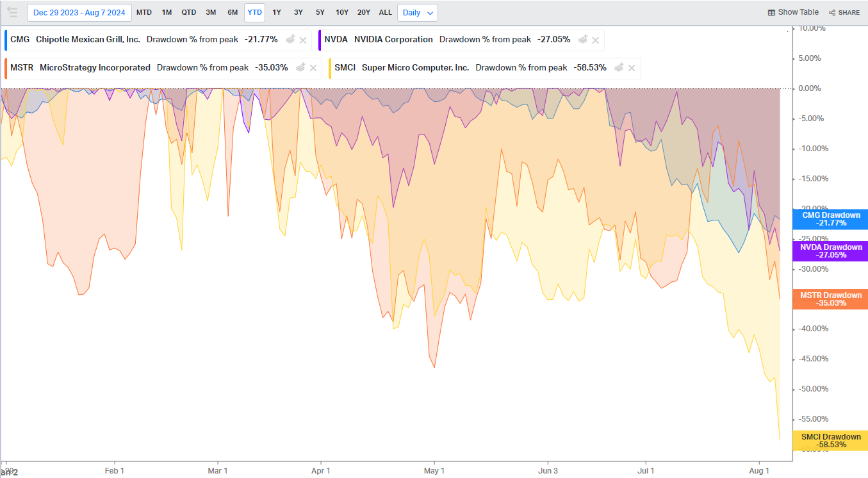Click the SHARE button
Screen dimensions: 868x478
[844, 12]
